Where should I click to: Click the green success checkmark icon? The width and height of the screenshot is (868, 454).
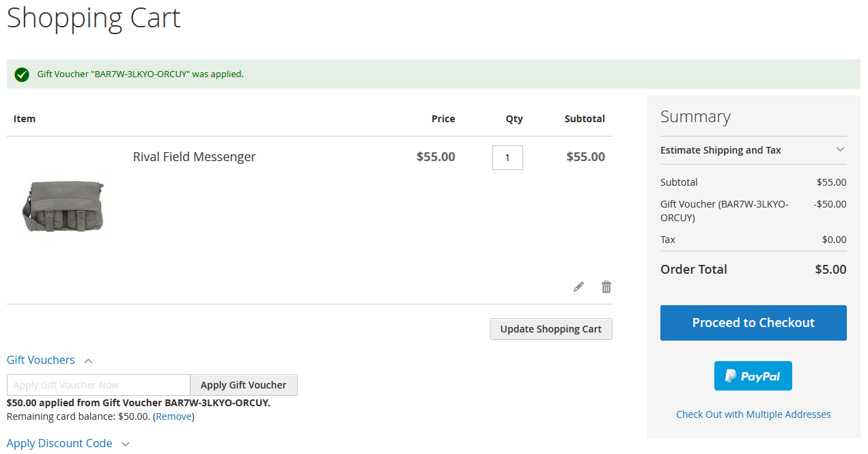22,74
